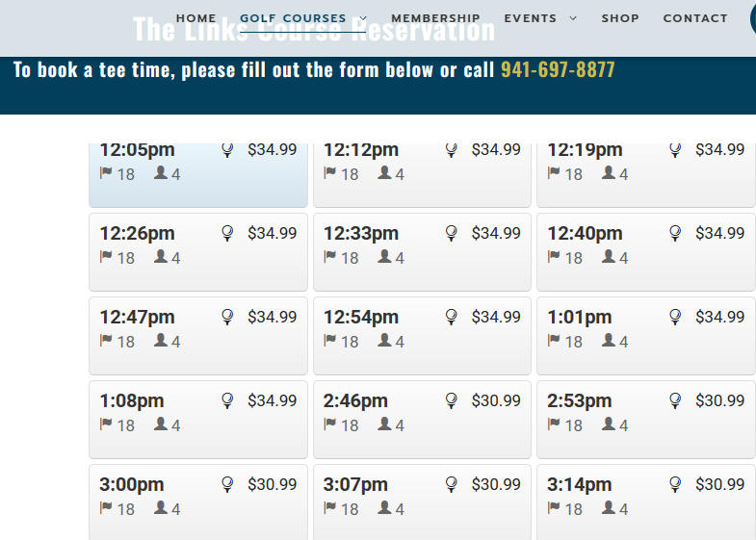
Task: Click the holes flag icon on 12:47pm slot
Action: click(x=106, y=341)
